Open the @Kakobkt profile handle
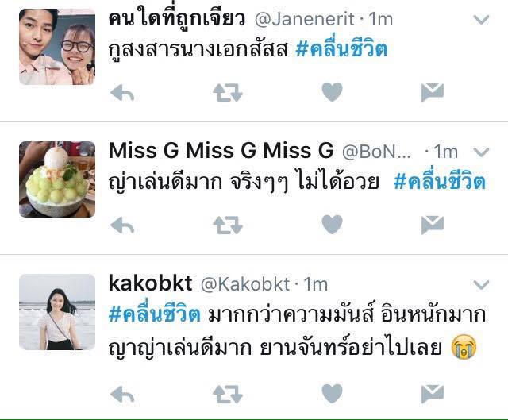Screen dimensions: 508x420 pos(245,284)
